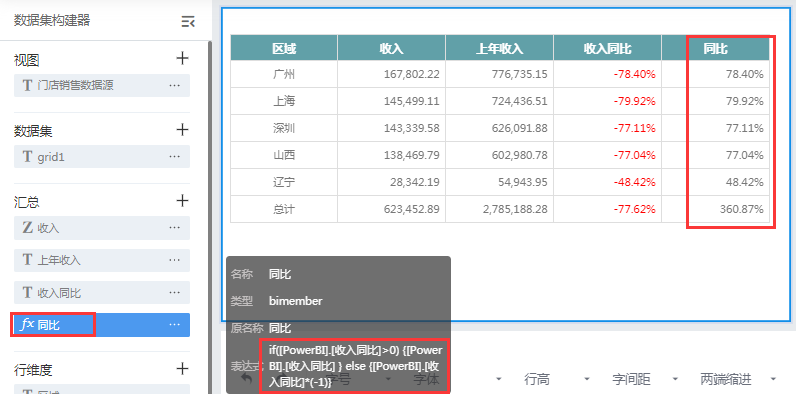
Task: Add a new 数据集 with plus icon
Action: click(182, 129)
